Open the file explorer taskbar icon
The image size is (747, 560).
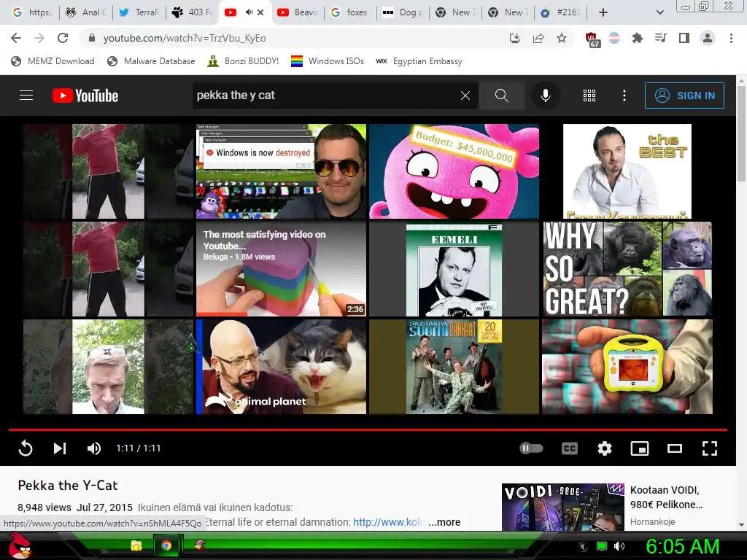tap(136, 545)
